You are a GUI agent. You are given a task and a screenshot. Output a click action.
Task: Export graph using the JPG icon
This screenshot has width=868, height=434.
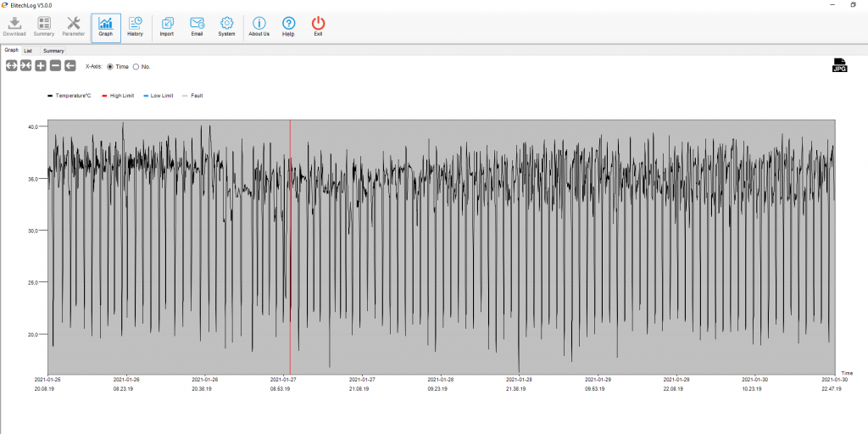pyautogui.click(x=839, y=65)
